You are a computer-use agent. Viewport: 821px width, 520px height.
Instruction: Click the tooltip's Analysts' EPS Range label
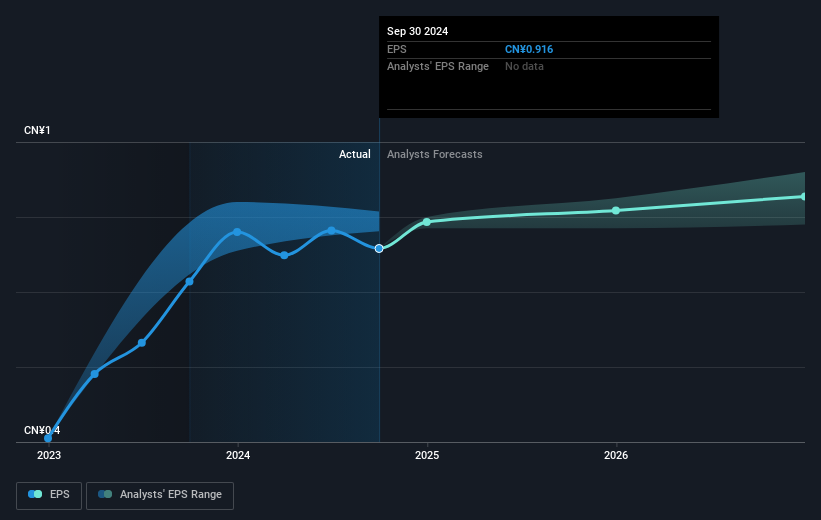[x=438, y=67]
